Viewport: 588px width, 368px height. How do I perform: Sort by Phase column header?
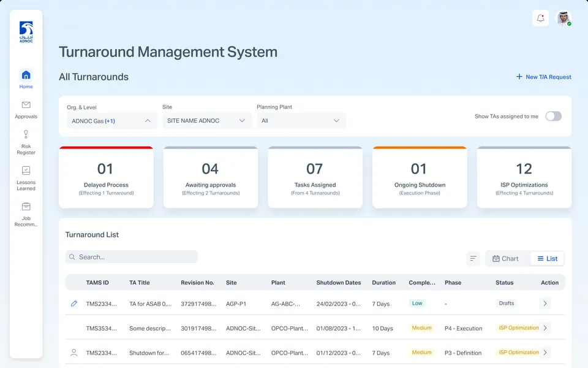(453, 282)
